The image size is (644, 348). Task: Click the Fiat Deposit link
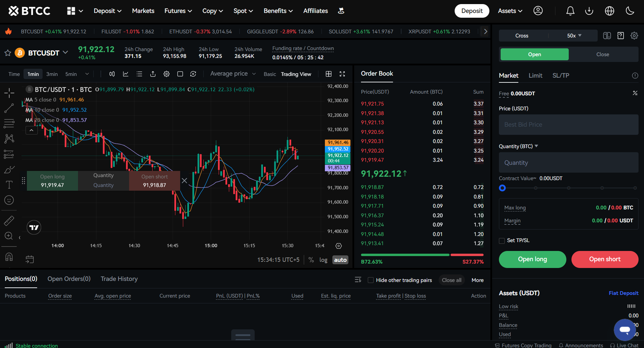[x=623, y=293]
